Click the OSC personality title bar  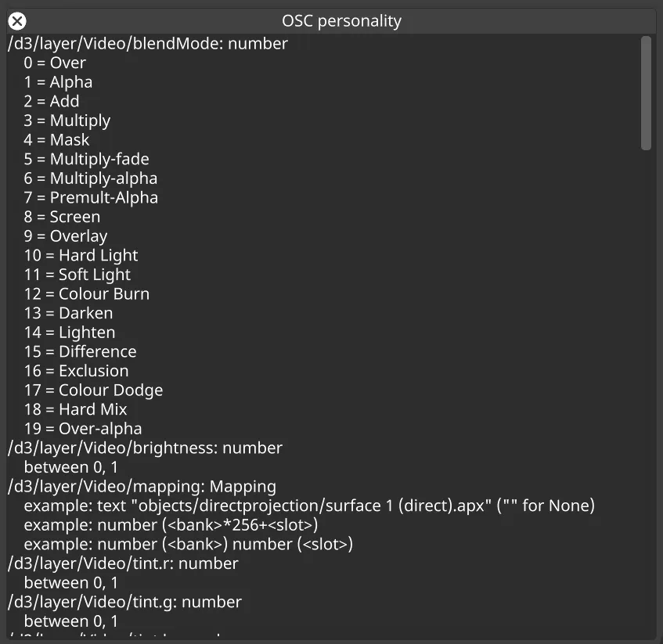341,21
